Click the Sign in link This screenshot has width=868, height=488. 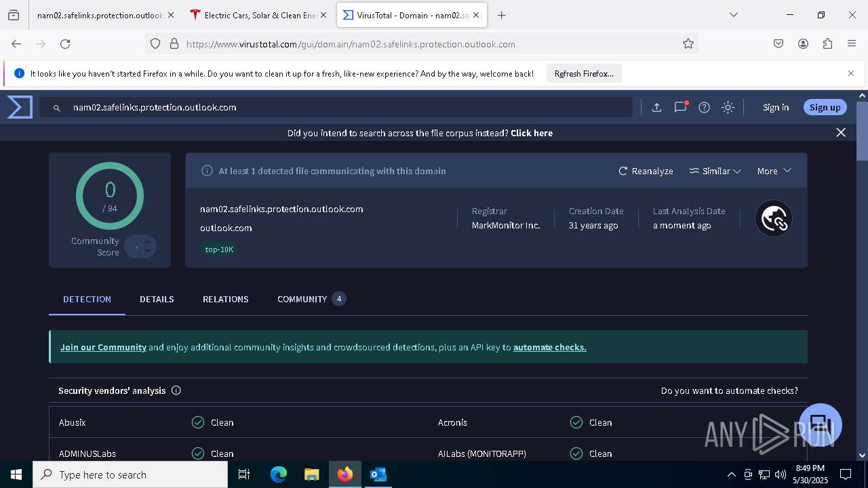pos(775,107)
